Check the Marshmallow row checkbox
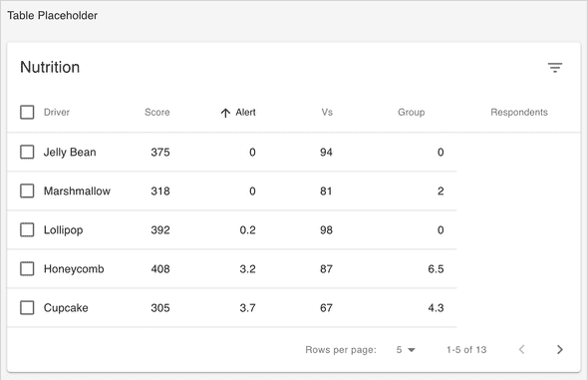The height and width of the screenshot is (380, 588). pos(27,190)
